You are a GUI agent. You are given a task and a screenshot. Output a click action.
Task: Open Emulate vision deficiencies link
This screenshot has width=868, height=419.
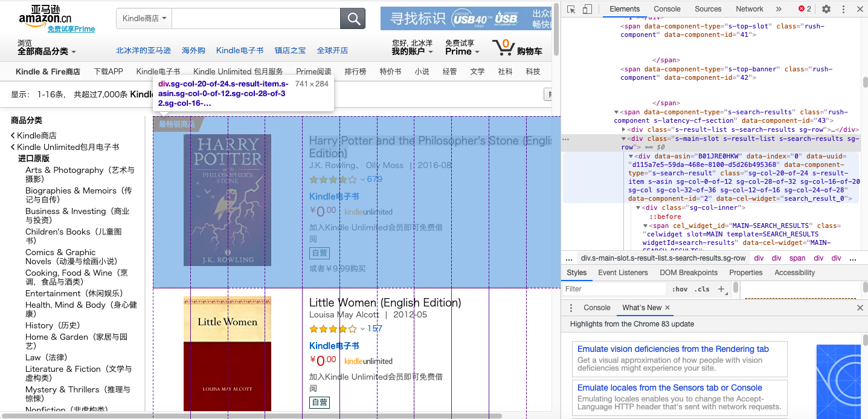(673, 349)
